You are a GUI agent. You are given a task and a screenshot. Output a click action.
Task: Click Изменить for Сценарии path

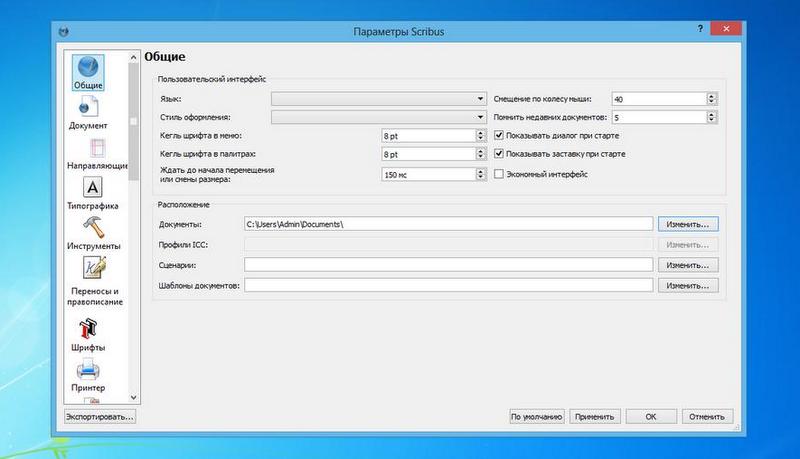688,265
